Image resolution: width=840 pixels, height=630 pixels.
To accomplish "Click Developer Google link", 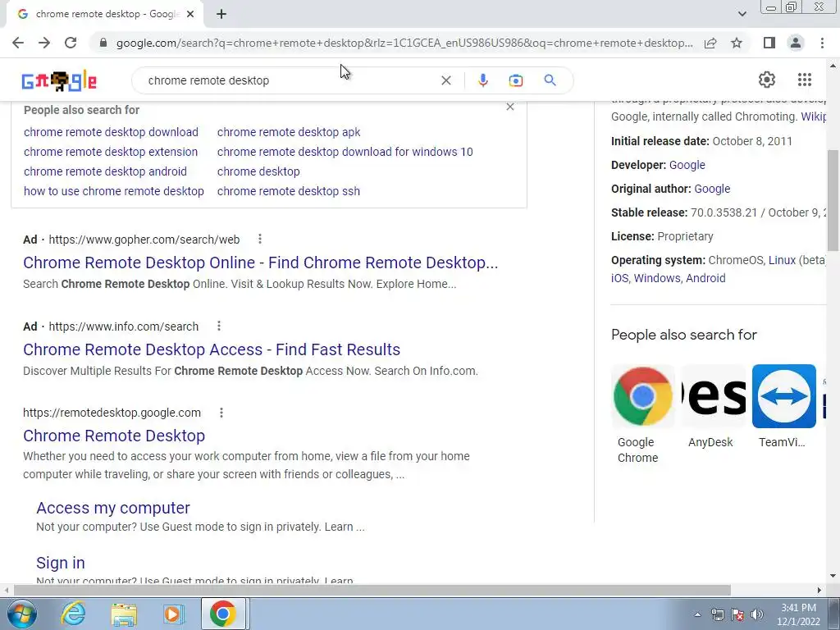I will click(687, 165).
